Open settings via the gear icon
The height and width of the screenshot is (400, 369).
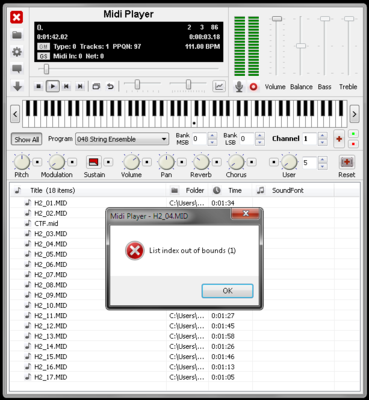(x=17, y=52)
